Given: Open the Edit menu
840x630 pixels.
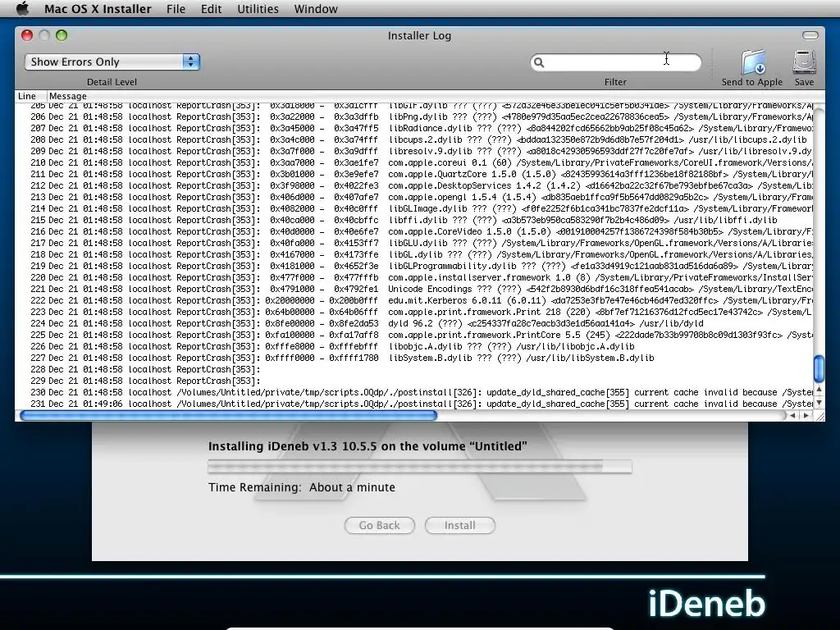Looking at the screenshot, I should click(x=211, y=9).
